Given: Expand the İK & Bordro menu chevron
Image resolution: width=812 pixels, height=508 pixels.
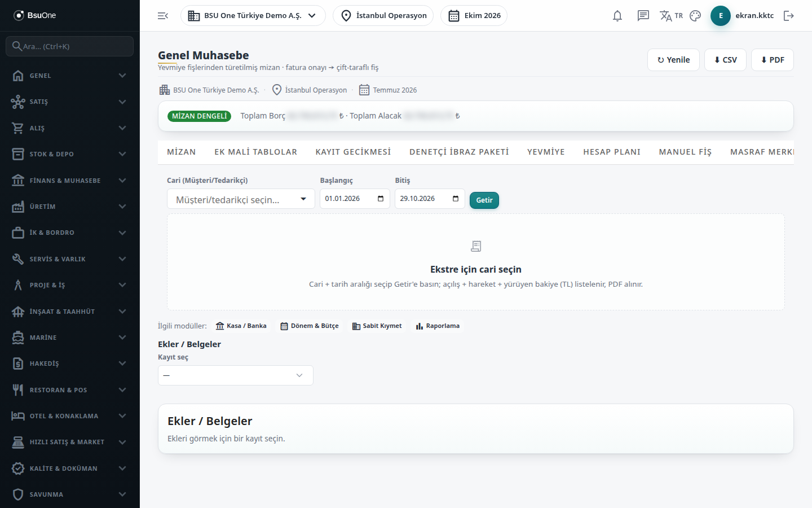Looking at the screenshot, I should 122,233.
